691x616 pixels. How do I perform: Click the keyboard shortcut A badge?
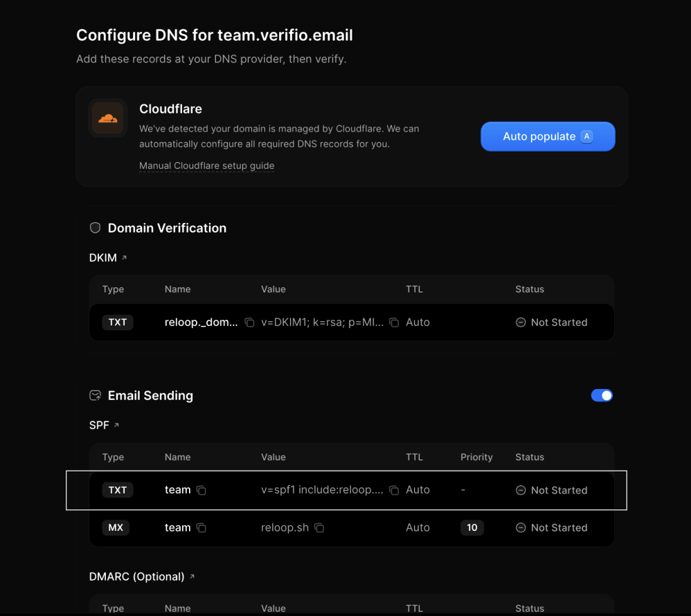coord(586,136)
